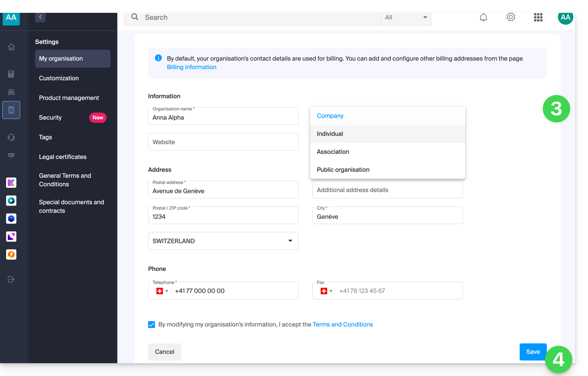Screen dimensions: 588x376
Task: Click the settings gear in the top bar
Action: coord(511,18)
